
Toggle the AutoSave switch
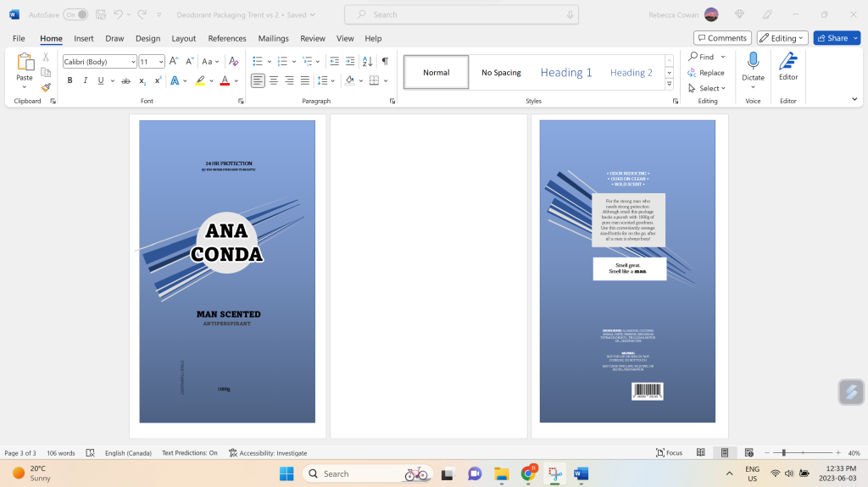[x=75, y=14]
